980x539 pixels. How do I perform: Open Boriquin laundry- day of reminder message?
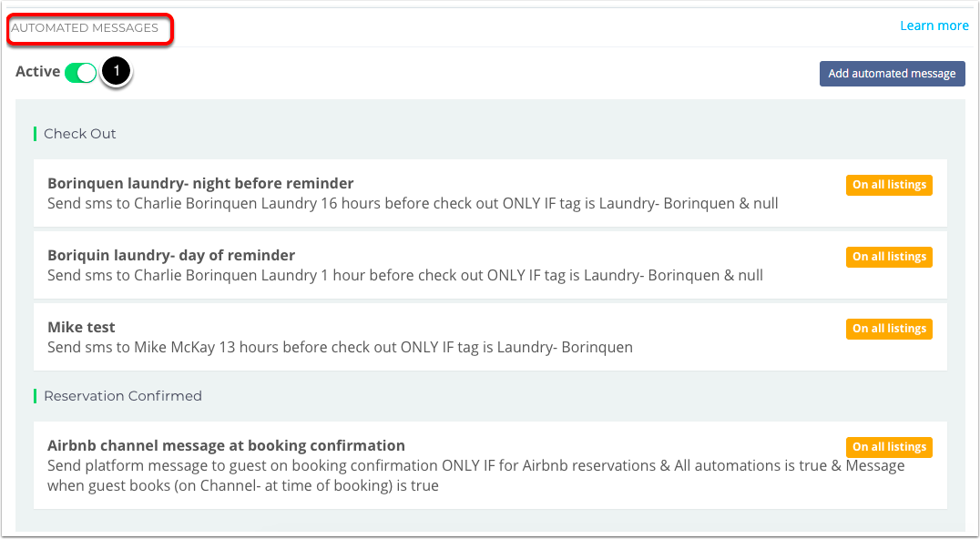click(490, 265)
